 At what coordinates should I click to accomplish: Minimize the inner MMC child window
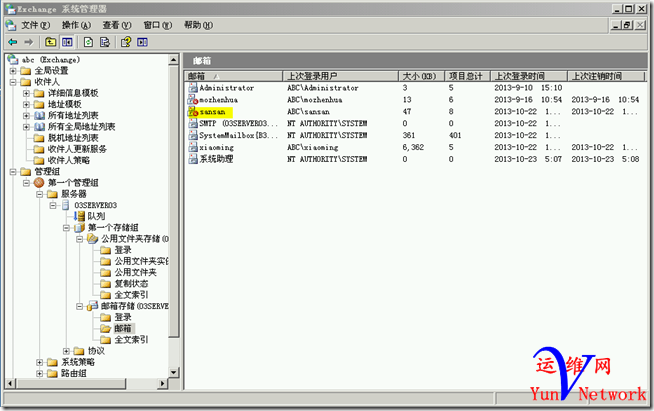click(x=616, y=25)
